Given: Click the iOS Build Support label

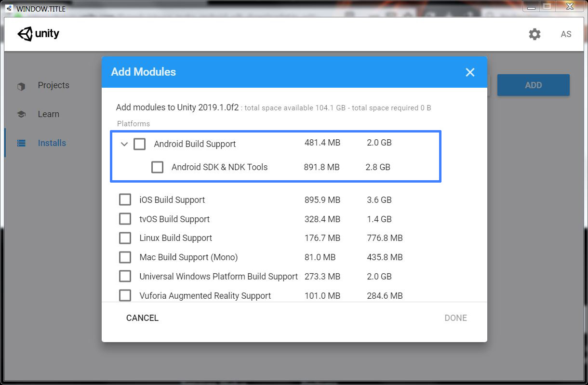Looking at the screenshot, I should click(x=172, y=200).
